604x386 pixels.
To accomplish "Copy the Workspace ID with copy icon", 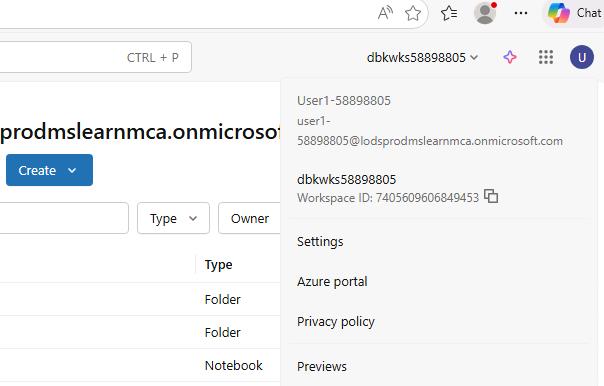I will [x=491, y=196].
